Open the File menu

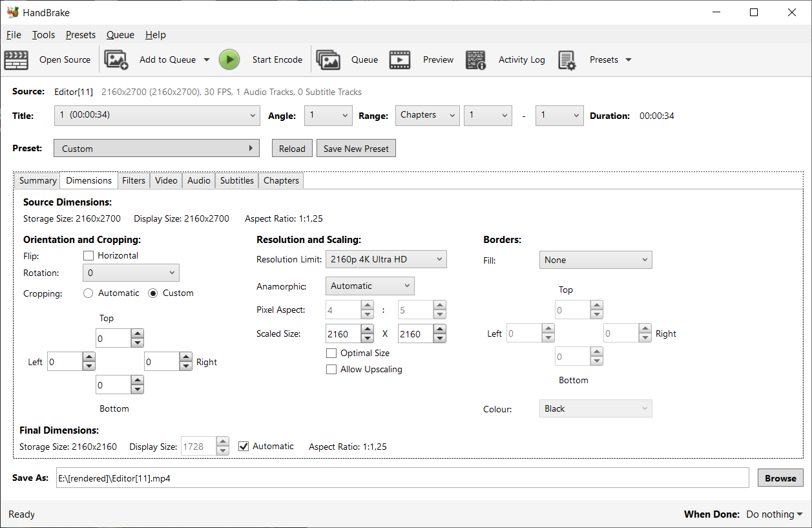tap(14, 35)
